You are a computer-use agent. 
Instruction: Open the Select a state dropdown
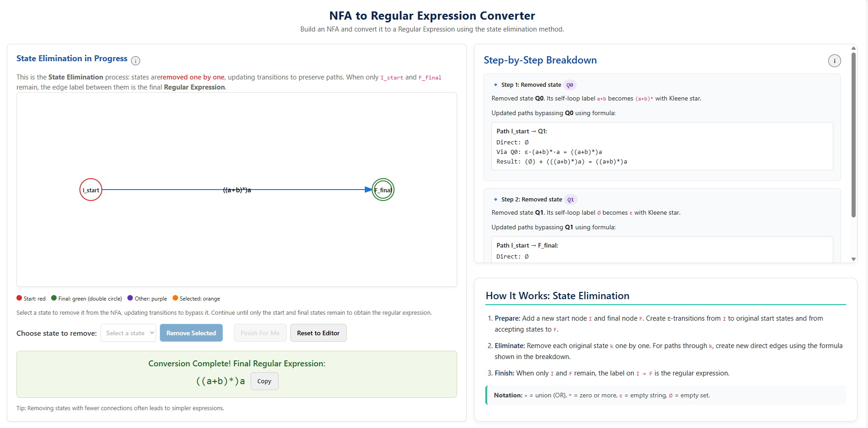click(x=128, y=333)
